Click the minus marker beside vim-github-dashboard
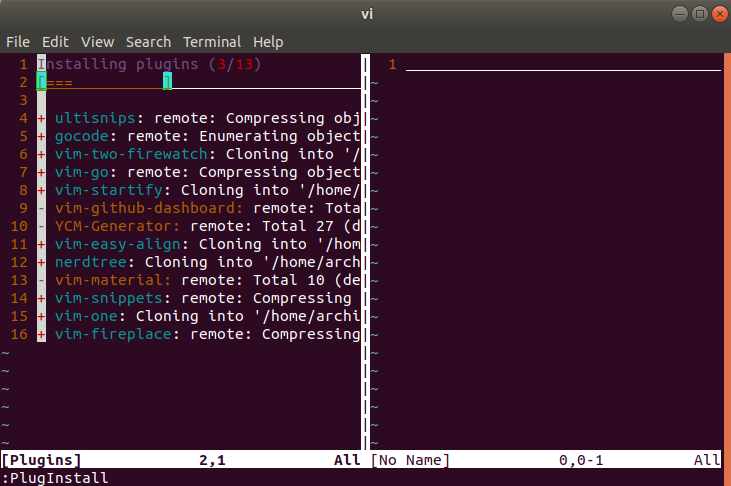 click(x=41, y=208)
